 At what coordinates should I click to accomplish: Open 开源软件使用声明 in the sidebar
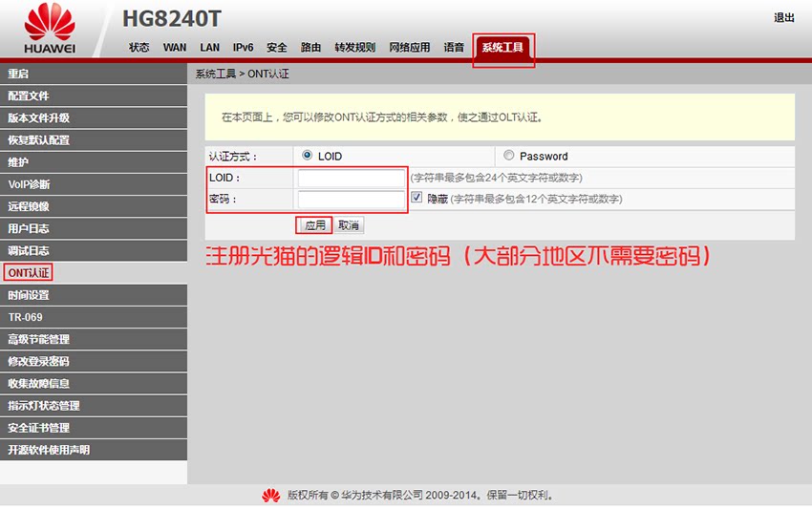(x=94, y=450)
